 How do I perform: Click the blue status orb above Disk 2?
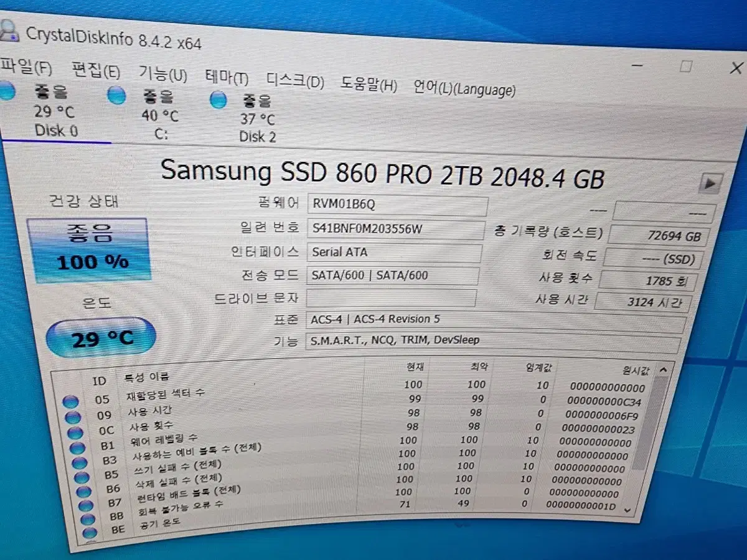(x=218, y=100)
